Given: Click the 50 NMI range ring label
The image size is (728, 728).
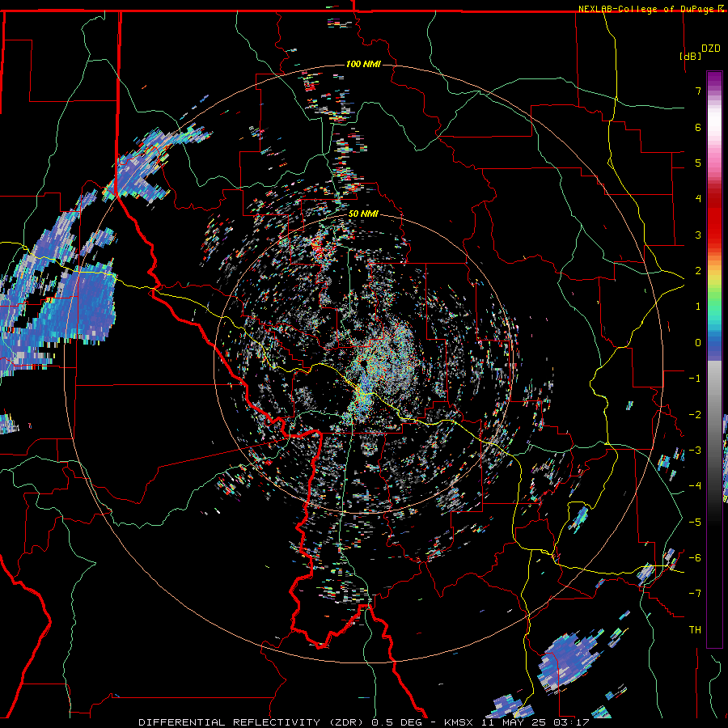Looking at the screenshot, I should [363, 214].
